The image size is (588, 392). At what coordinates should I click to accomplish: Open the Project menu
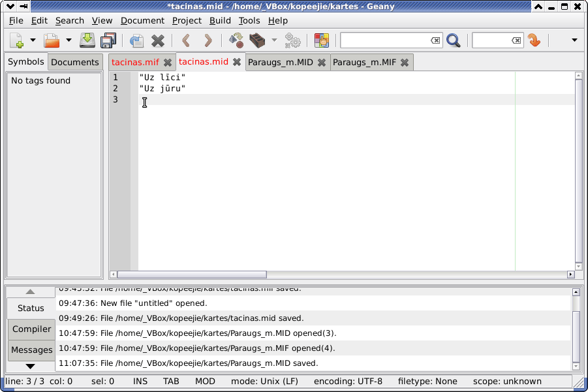coord(187,21)
